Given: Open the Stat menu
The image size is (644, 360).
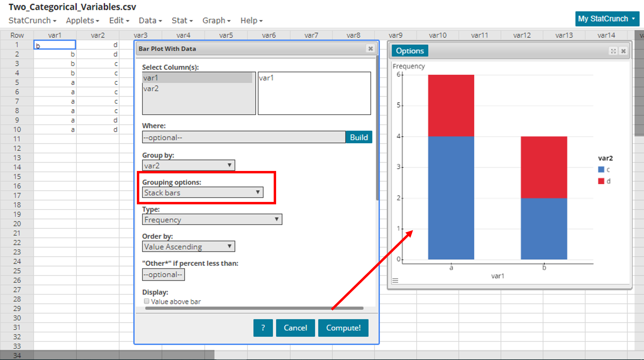Looking at the screenshot, I should point(182,21).
